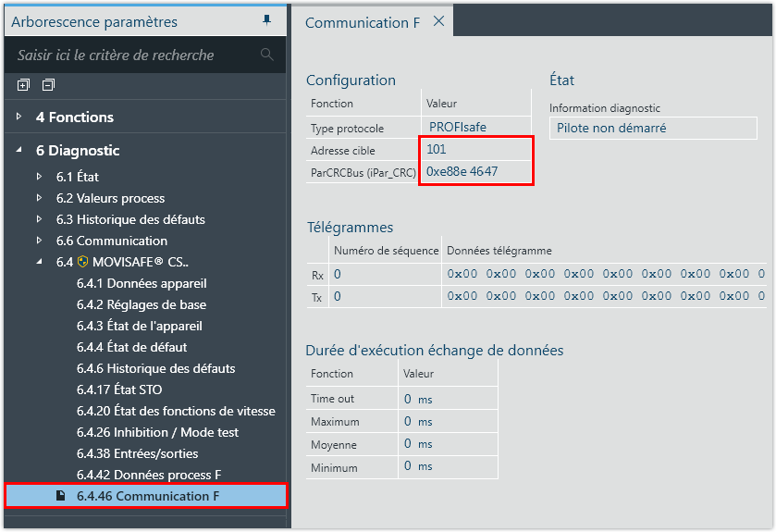The image size is (776, 532).
Task: Select the Communication F tab
Action: point(363,22)
